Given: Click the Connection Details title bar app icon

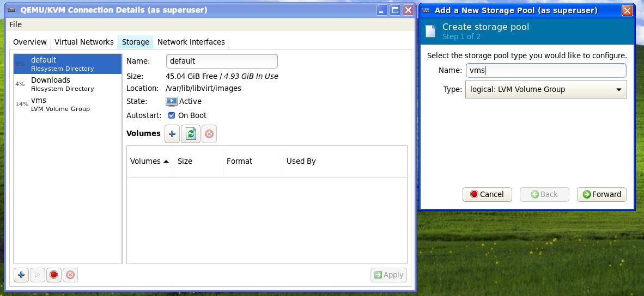Looking at the screenshot, I should pos(11,10).
